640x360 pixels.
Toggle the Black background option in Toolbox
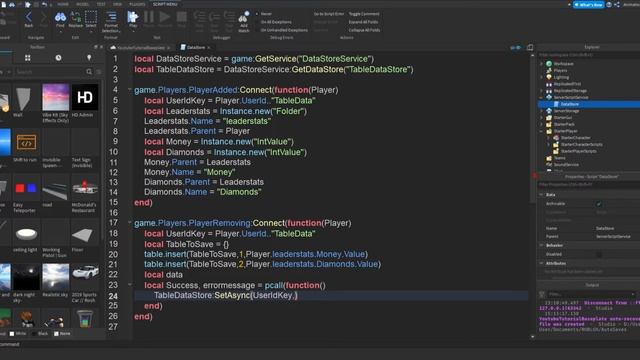click(x=40, y=333)
